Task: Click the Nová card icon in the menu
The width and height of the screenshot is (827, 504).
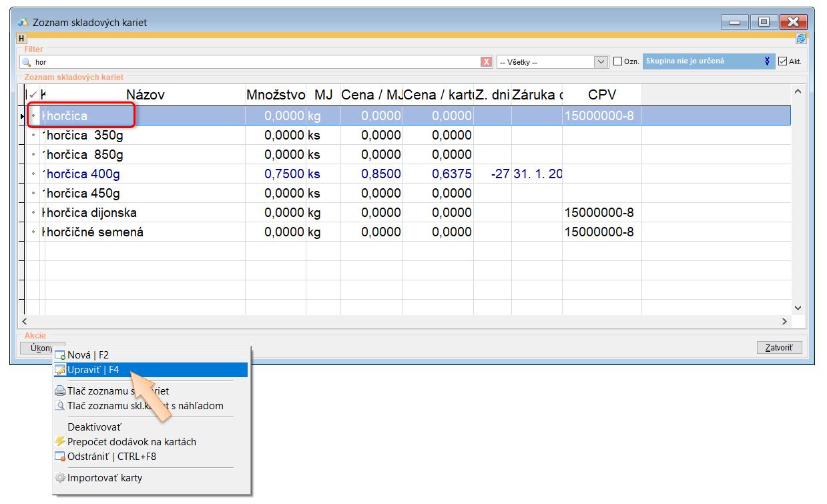Action: [60, 355]
